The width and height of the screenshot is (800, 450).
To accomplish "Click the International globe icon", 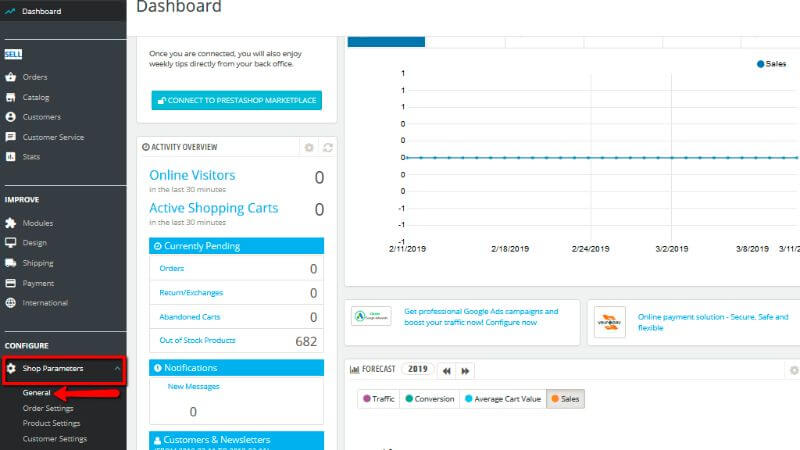I will (11, 303).
